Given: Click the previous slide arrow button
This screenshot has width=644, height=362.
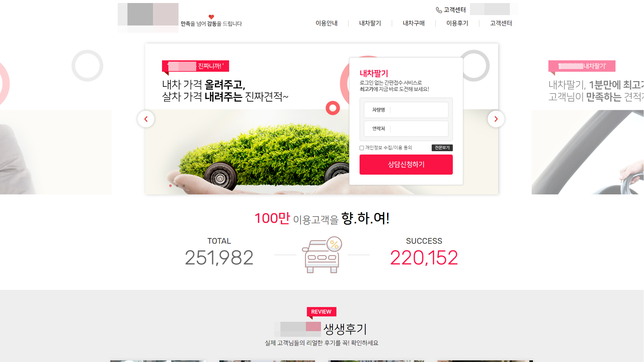Looking at the screenshot, I should 146,119.
